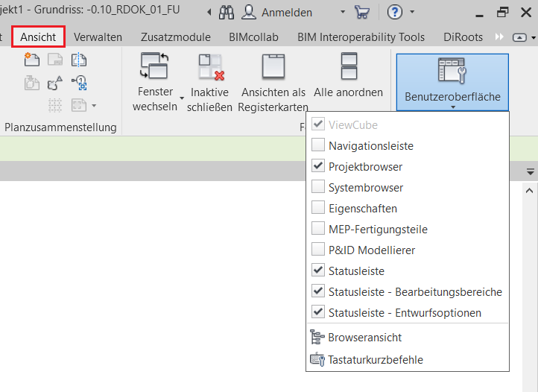538x392 pixels.
Task: Click the new sheet icon
Action: [x=31, y=60]
